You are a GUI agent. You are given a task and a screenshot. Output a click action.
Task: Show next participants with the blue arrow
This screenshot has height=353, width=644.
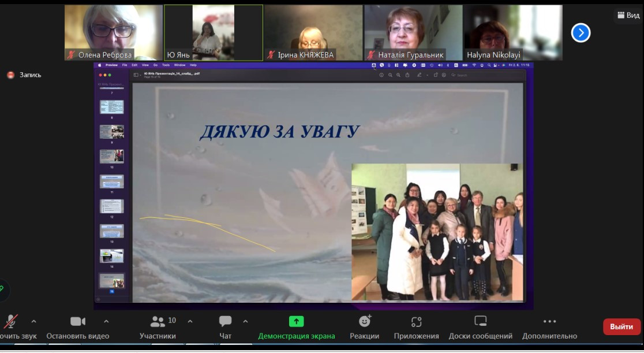pyautogui.click(x=581, y=33)
